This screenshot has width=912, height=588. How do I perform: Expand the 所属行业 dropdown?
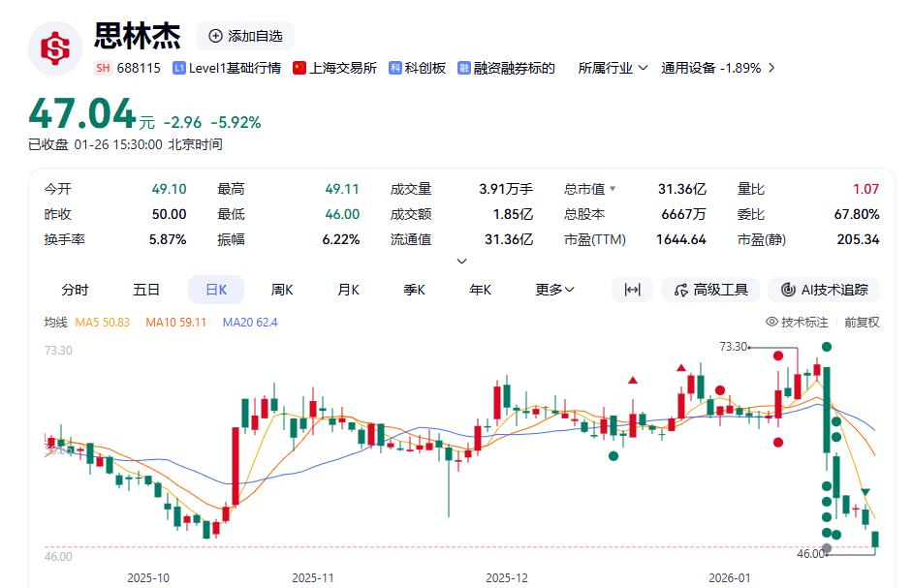click(613, 68)
